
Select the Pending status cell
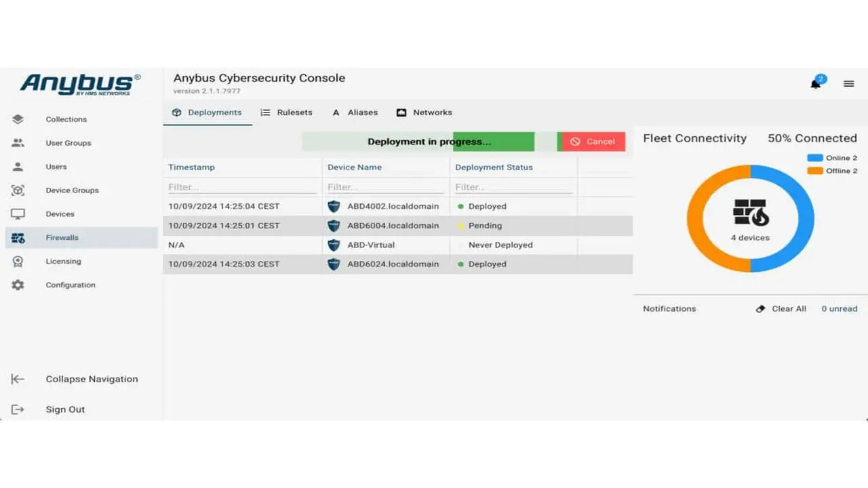point(513,226)
